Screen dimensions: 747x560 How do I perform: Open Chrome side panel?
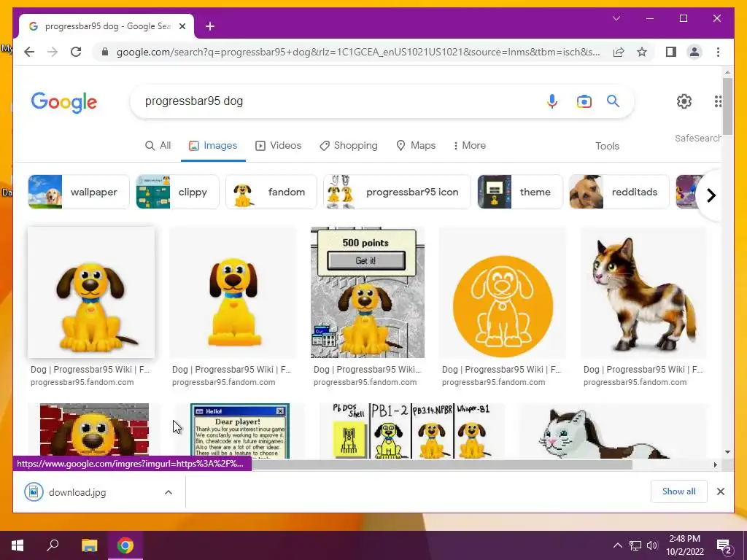671,52
